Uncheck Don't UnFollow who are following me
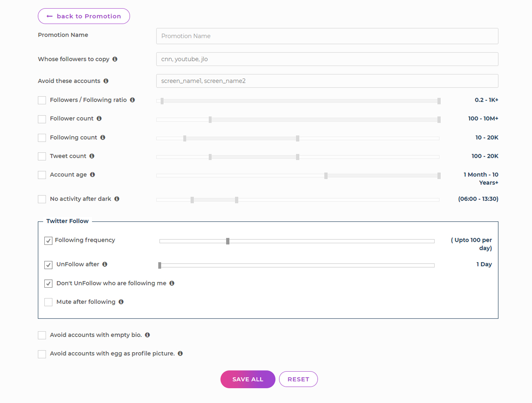Screen dimensions: 532x403 coord(48,283)
